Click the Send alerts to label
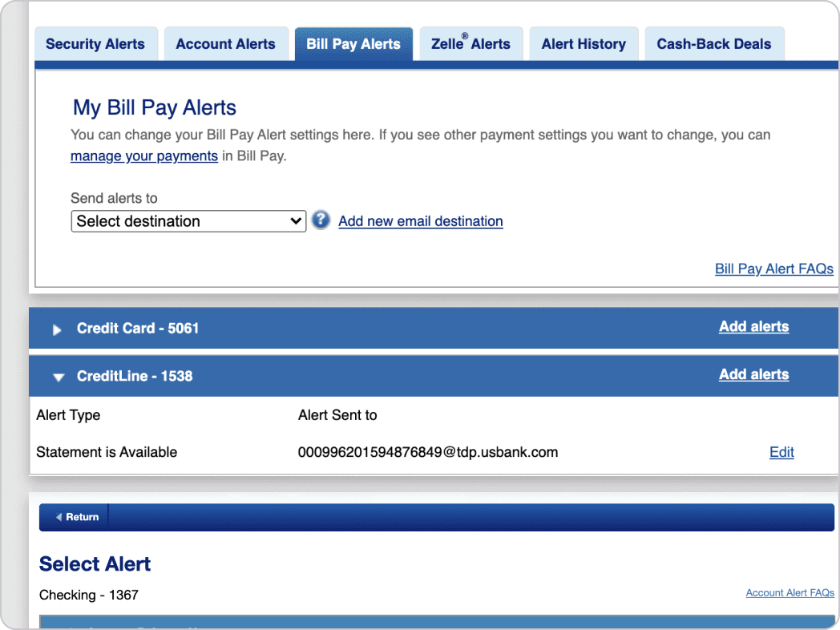Screen dimensions: 840x630 pos(114,198)
